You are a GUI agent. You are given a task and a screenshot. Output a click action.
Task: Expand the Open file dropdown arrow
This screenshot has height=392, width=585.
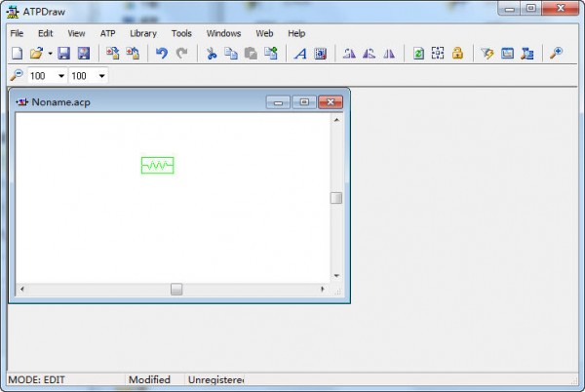point(50,54)
